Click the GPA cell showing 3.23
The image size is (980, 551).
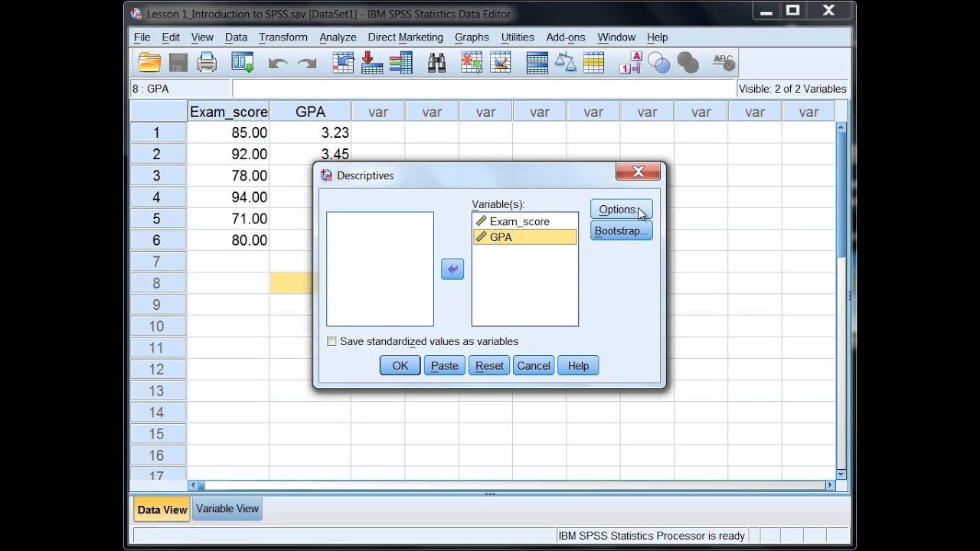click(x=310, y=132)
